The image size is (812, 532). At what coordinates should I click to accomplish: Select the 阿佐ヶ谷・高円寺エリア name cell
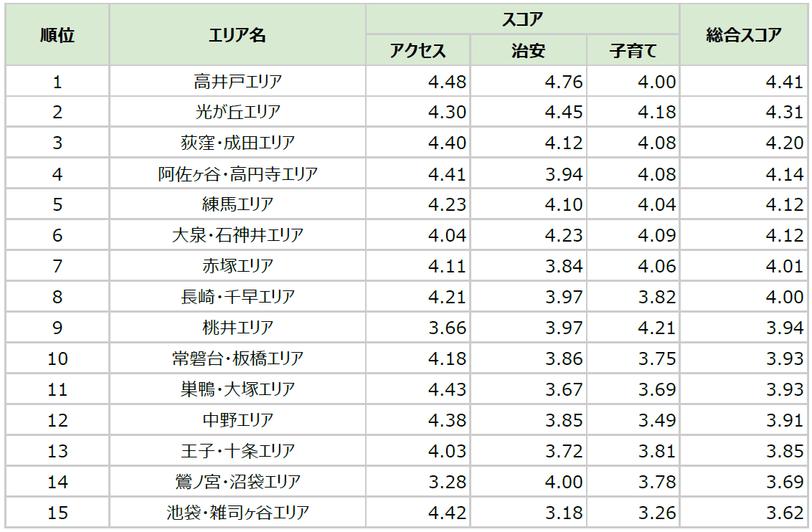237,174
